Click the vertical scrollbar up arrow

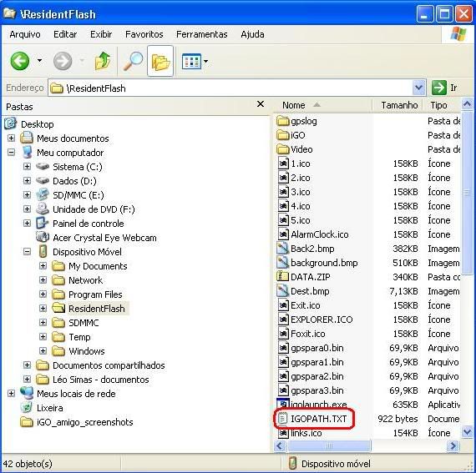pyautogui.click(x=467, y=104)
